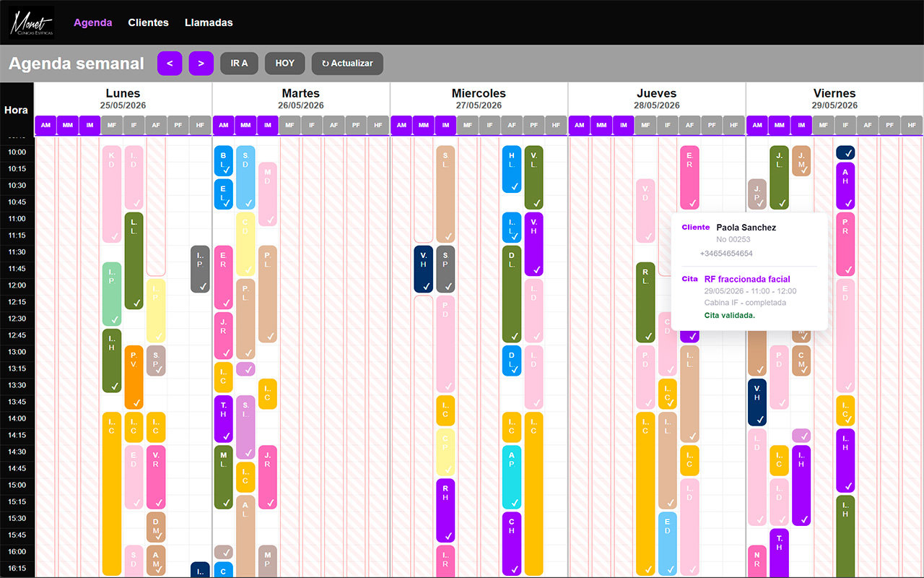Viewport: 924px width, 578px height.
Task: Open Lunes K.D pink appointment at 10:00
Action: click(112, 194)
